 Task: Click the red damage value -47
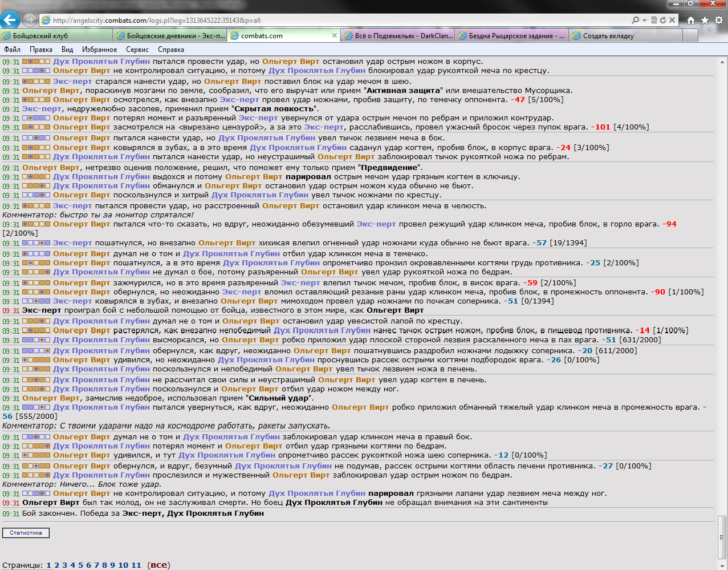(x=518, y=100)
